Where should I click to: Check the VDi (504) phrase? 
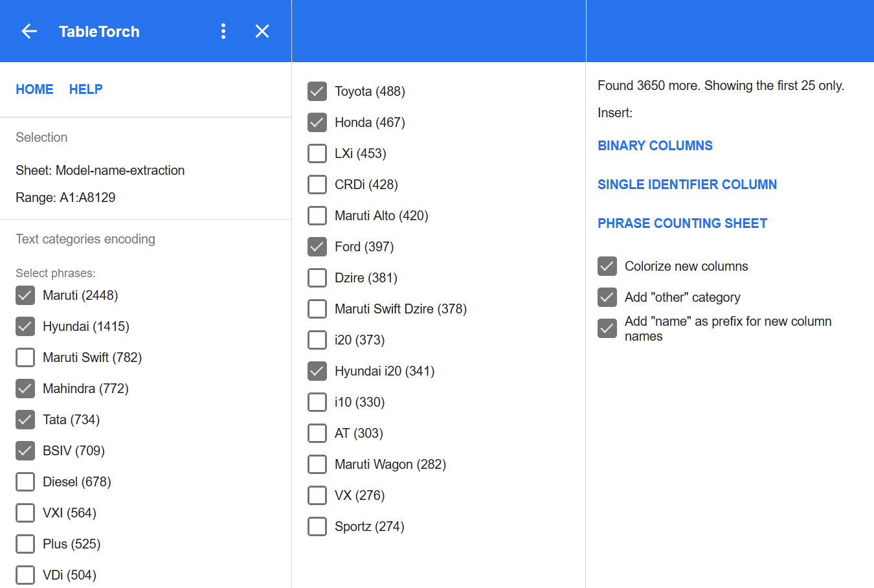tap(25, 575)
